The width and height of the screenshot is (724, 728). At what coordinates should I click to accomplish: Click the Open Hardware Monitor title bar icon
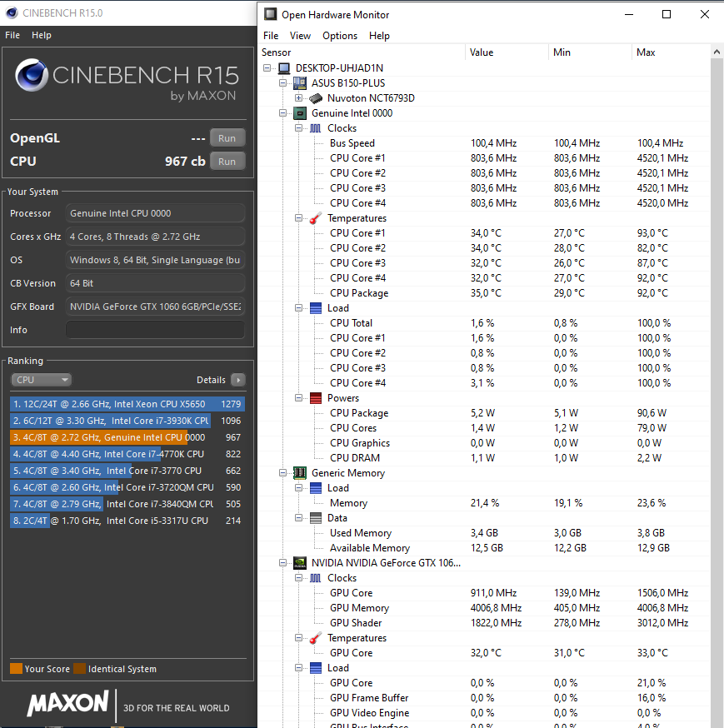click(x=270, y=14)
